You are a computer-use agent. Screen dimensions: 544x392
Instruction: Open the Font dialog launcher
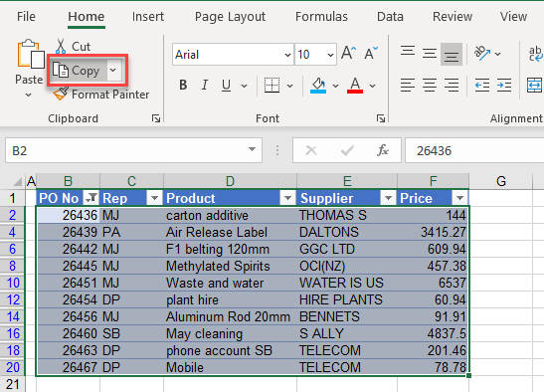(x=381, y=118)
